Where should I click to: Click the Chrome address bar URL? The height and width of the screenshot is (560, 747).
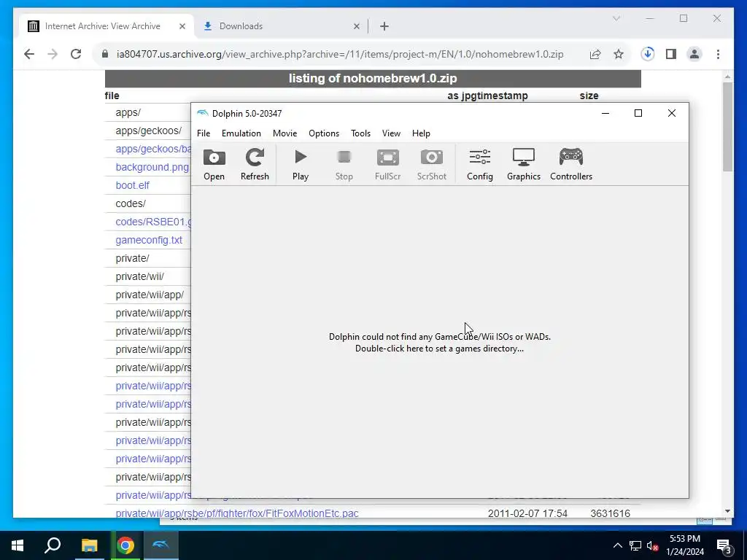340,54
